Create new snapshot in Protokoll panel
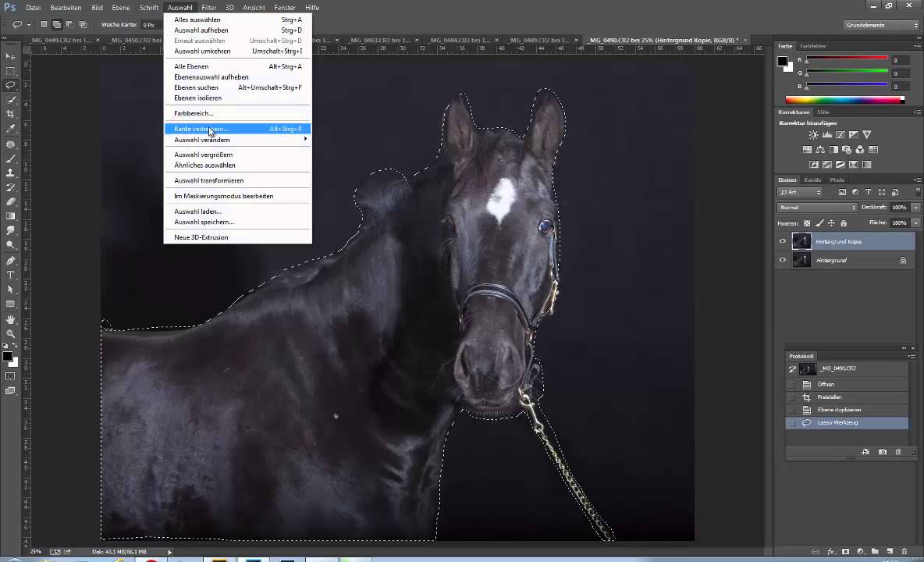This screenshot has height=562, width=924. tap(883, 452)
